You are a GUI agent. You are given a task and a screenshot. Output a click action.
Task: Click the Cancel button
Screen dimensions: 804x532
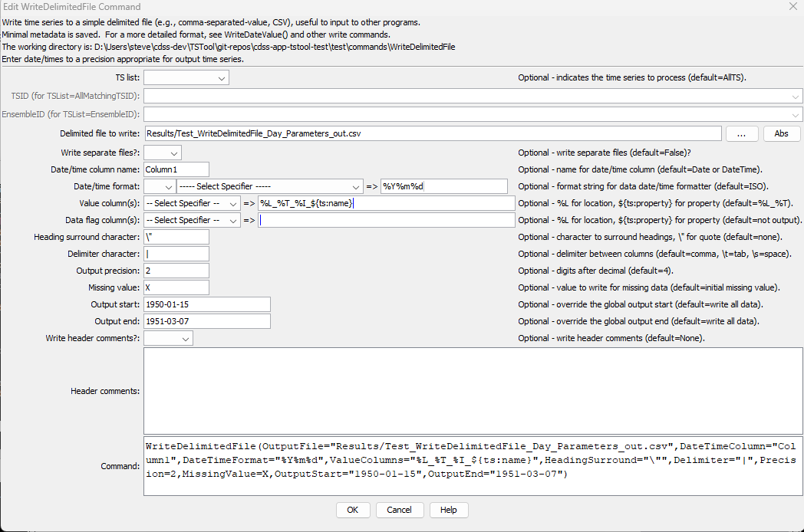(x=399, y=510)
